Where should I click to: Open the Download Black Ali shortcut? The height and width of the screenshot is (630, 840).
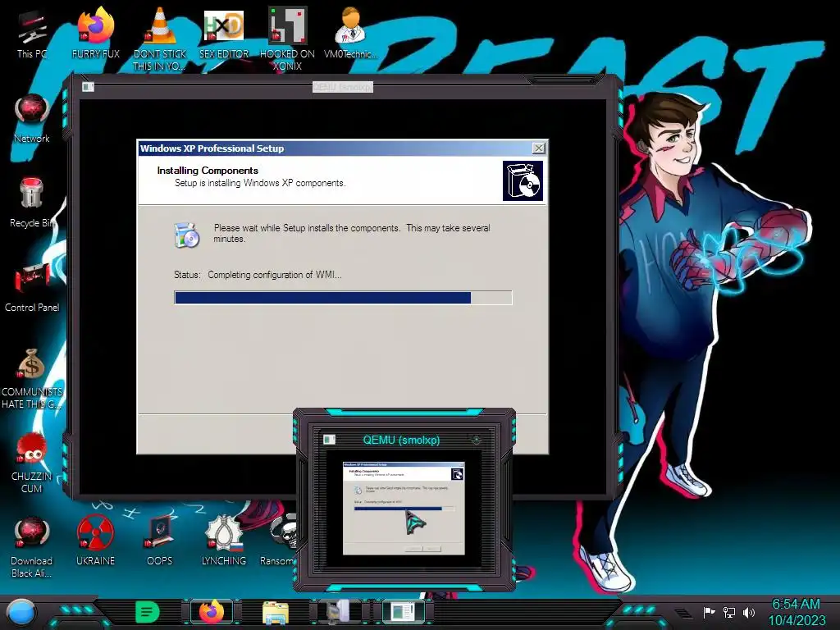pos(32,547)
